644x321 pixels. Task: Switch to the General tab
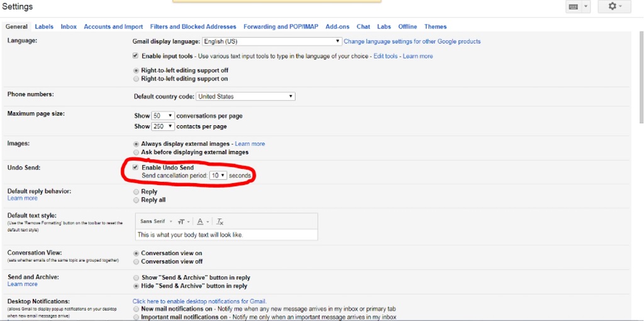click(16, 26)
